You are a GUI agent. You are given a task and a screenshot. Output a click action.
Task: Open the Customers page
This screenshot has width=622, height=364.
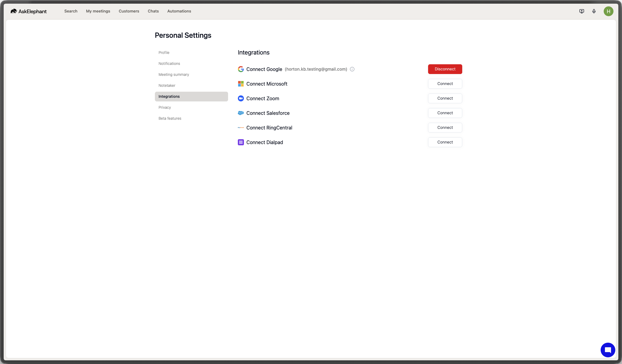click(x=129, y=11)
